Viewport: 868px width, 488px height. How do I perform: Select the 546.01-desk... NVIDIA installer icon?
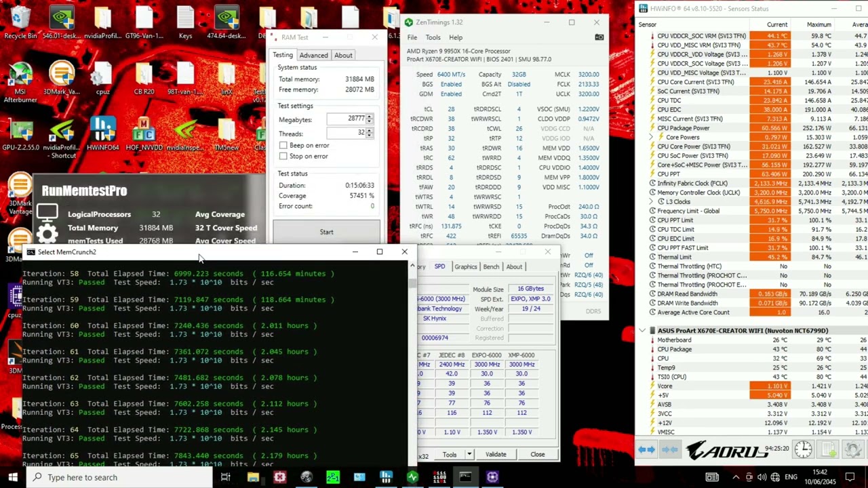coord(62,23)
